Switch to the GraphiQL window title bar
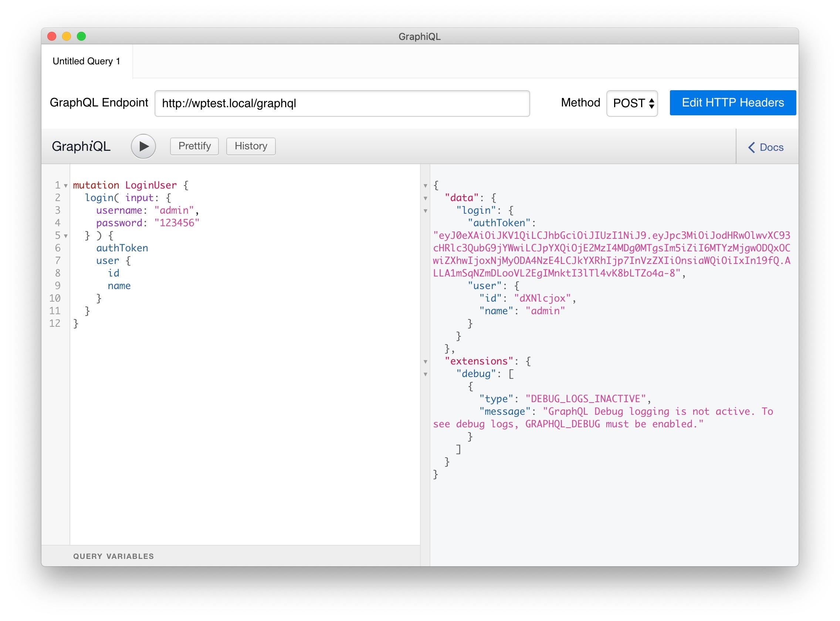Screen dimensions: 840x621 tap(419, 36)
